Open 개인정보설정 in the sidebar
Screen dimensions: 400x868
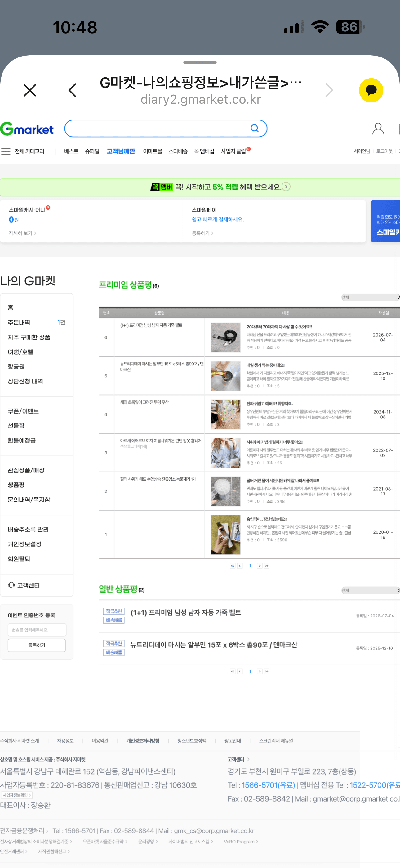click(x=24, y=544)
